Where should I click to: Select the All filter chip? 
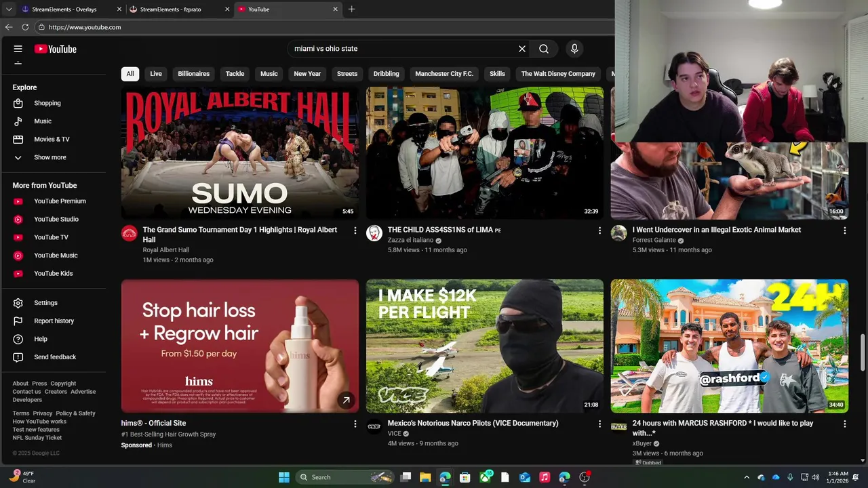[130, 74]
